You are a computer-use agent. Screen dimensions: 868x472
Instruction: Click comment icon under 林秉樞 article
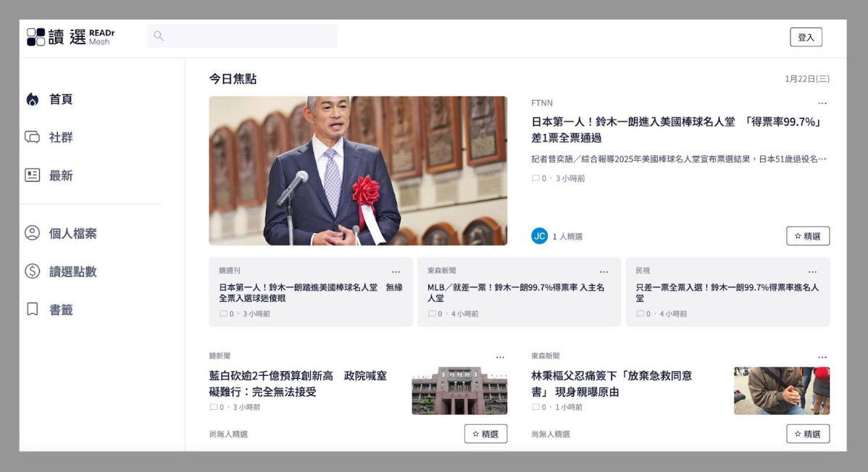(x=535, y=408)
